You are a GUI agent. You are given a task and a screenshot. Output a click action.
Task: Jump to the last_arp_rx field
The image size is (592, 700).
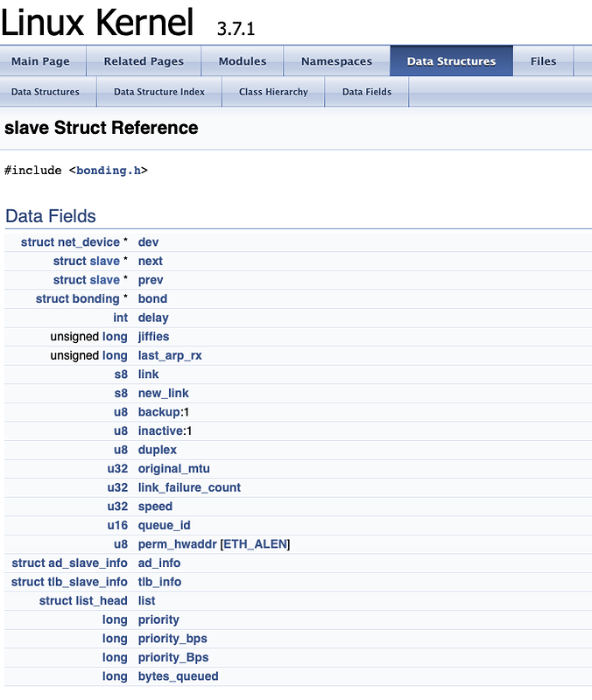[170, 355]
